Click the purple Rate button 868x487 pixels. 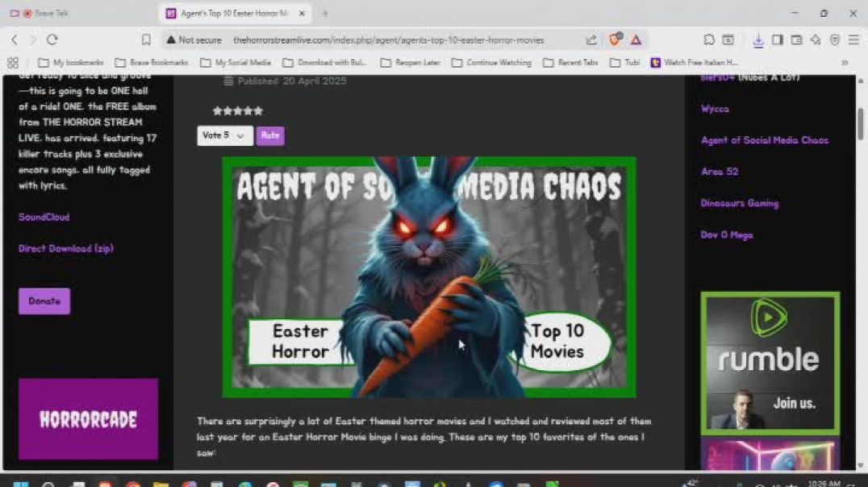(270, 135)
